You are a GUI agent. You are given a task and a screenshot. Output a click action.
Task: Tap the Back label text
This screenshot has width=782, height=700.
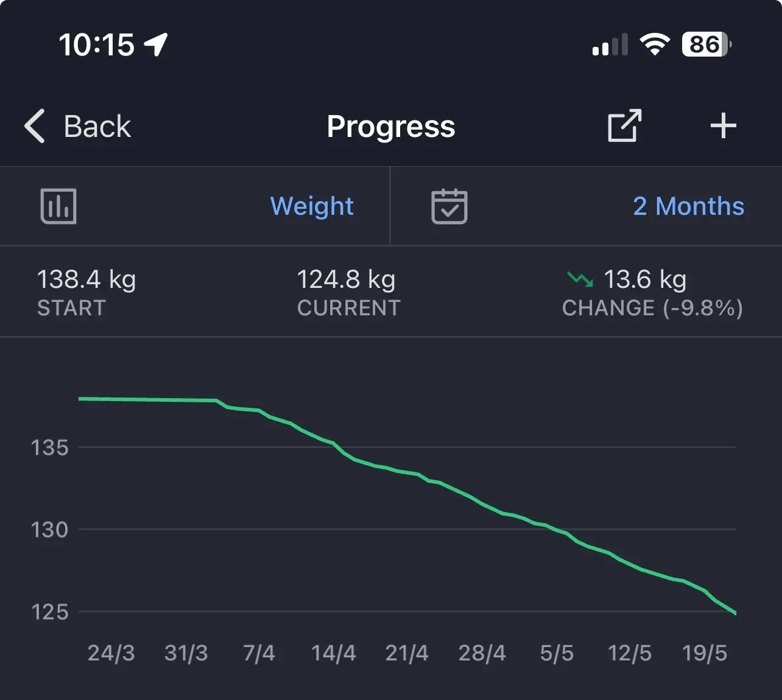(x=97, y=127)
